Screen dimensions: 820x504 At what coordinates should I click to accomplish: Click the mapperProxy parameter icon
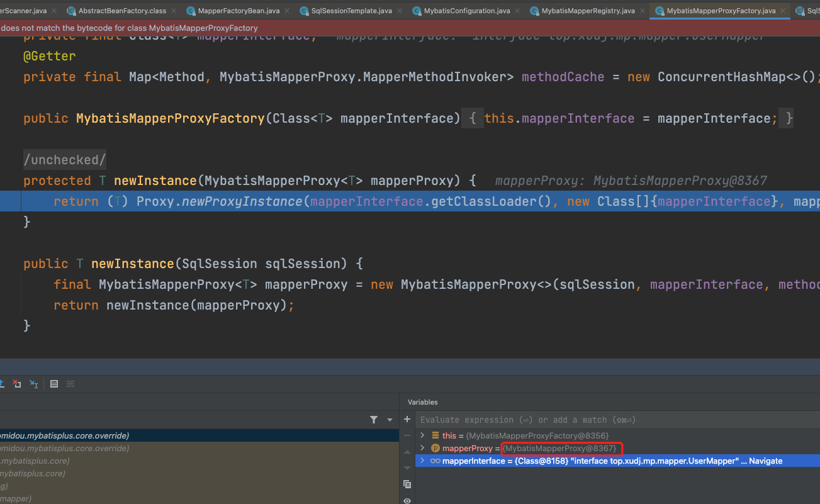pos(435,449)
